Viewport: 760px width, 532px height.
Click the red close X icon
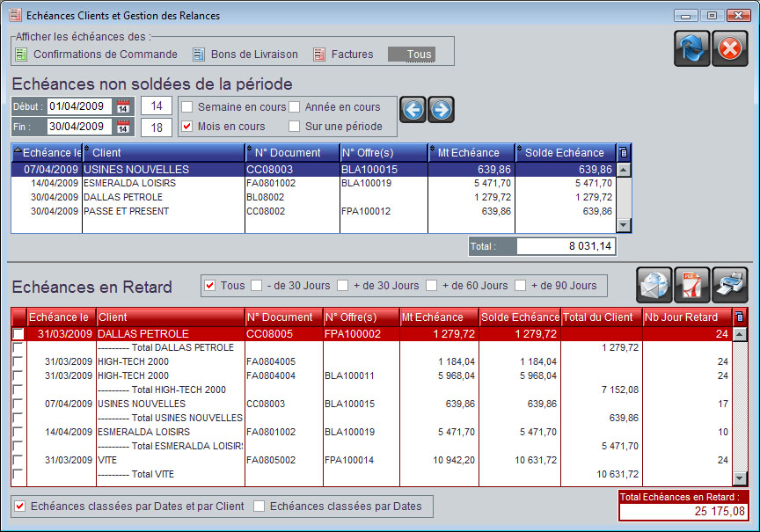point(728,48)
